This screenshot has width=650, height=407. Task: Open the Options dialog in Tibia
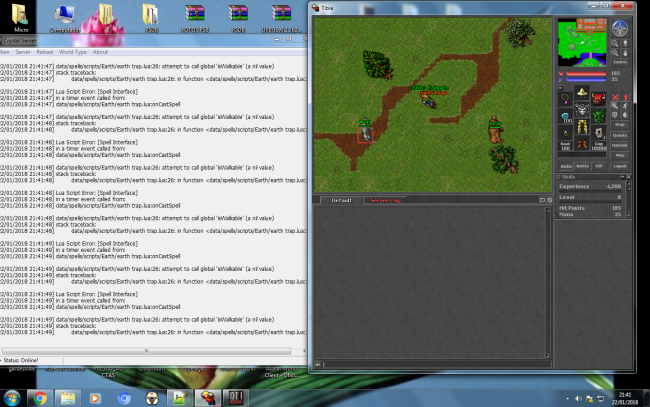(x=620, y=145)
